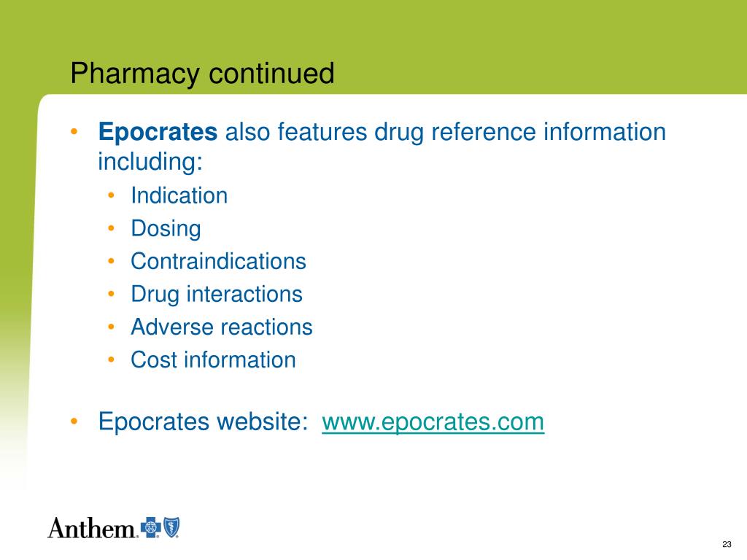Select the 'Cost information' bullet item

[x=213, y=360]
